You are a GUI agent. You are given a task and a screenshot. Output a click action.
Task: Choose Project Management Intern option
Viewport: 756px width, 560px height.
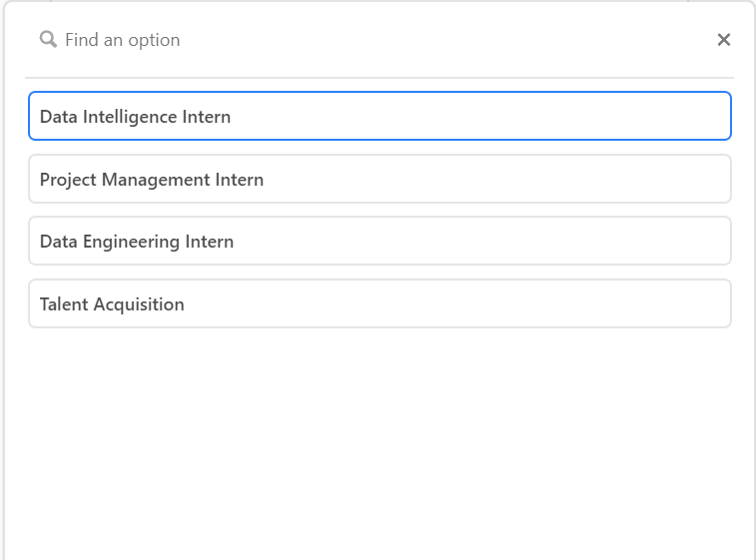(379, 179)
